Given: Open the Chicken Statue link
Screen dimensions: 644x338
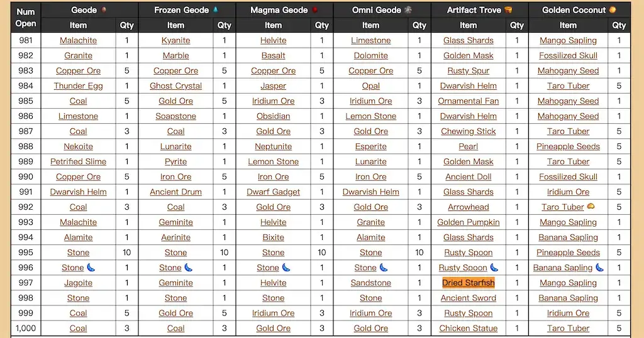Looking at the screenshot, I should coord(468,328).
